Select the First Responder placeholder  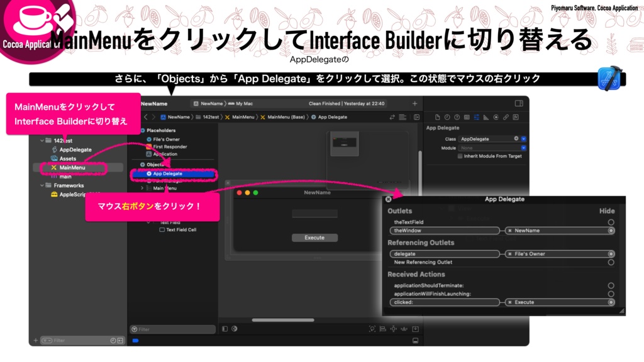(x=170, y=147)
